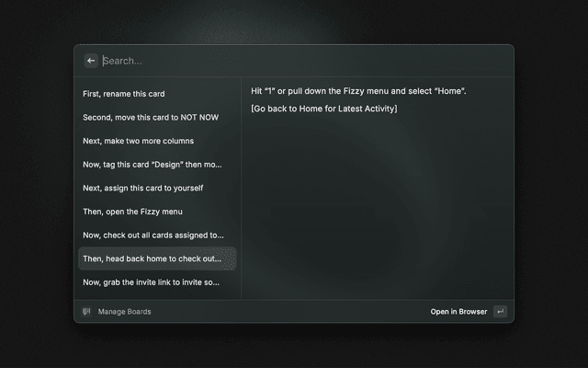The image size is (588, 368).
Task: Click "[Go back to Home for Latest Activity]" text
Action: pyautogui.click(x=323, y=109)
